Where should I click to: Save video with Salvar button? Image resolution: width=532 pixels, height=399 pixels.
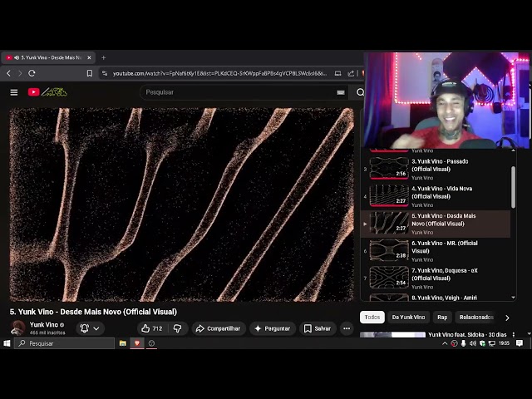coord(318,328)
